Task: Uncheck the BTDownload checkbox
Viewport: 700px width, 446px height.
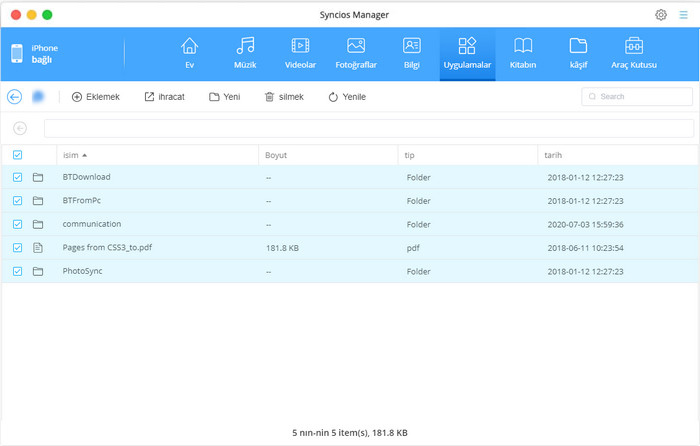Action: (17, 177)
